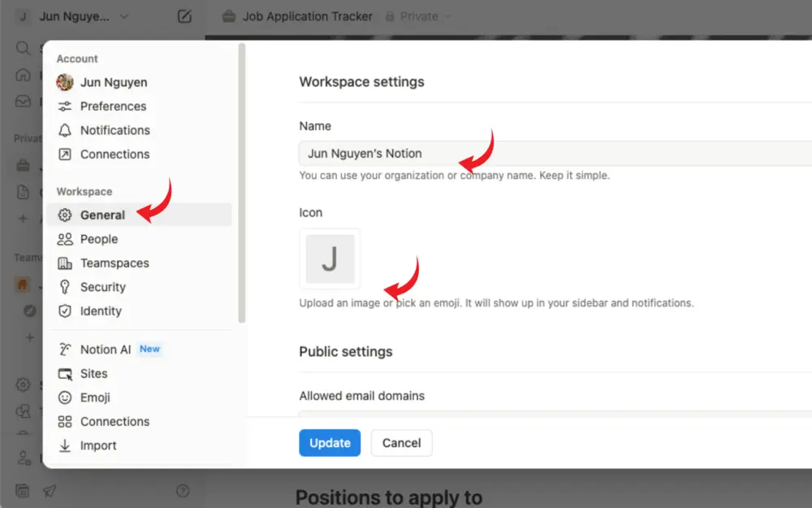
Task: Click "Positions to apply to" heading in page
Action: 389,497
